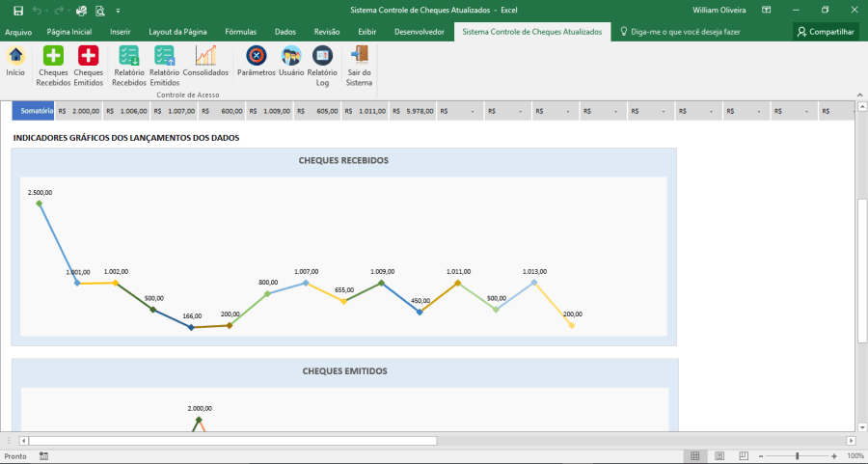Switch to Página Inicial tab
The width and height of the screenshot is (868, 464).
[x=69, y=32]
